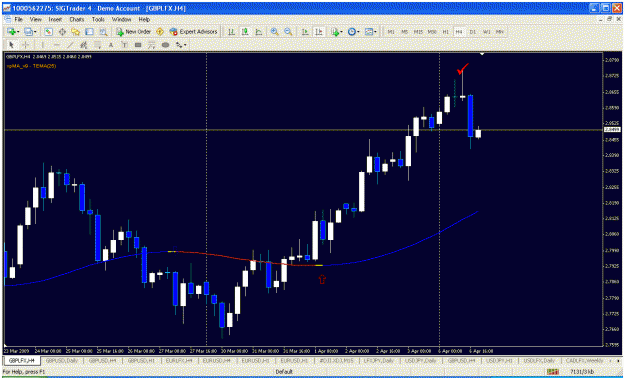This screenshot has height=378, width=625.
Task: Open the Profiles toolbar icon
Action: (28, 32)
